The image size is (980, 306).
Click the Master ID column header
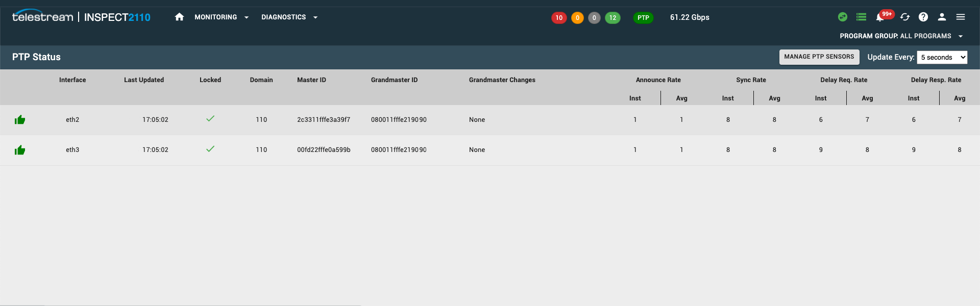[x=311, y=80]
